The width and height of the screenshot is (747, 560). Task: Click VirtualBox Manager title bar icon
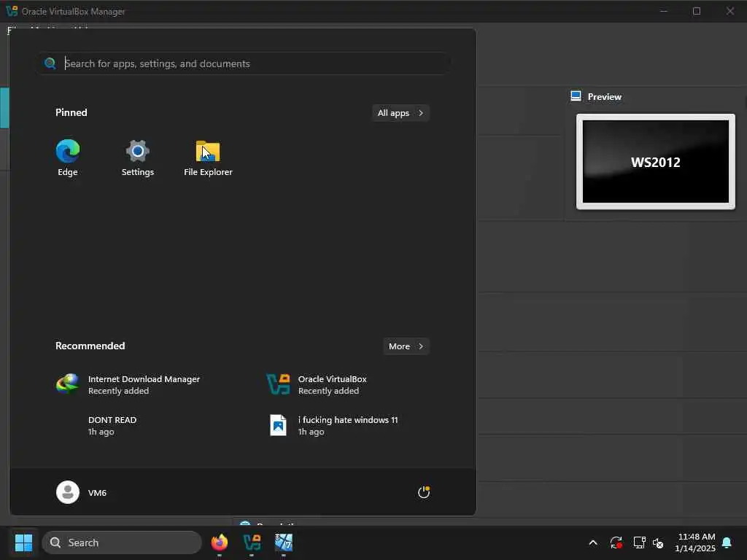[12, 11]
